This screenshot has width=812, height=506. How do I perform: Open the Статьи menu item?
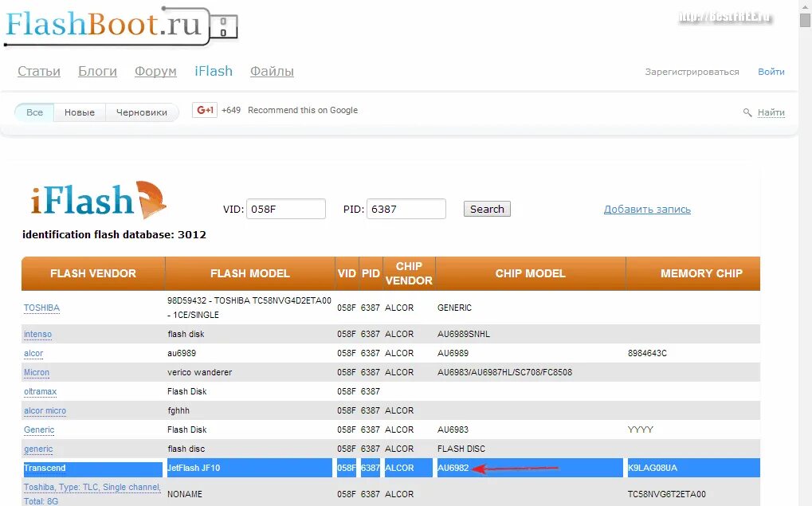click(x=39, y=71)
